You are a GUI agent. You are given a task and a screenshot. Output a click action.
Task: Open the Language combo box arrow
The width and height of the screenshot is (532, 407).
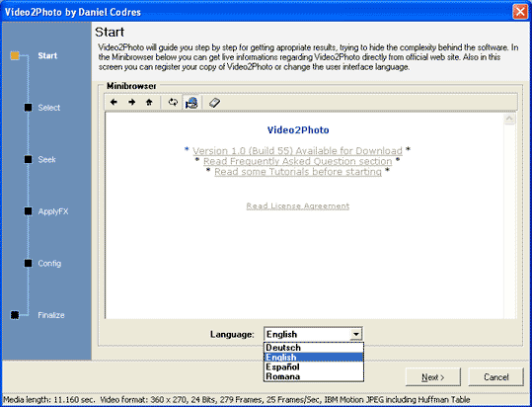356,334
